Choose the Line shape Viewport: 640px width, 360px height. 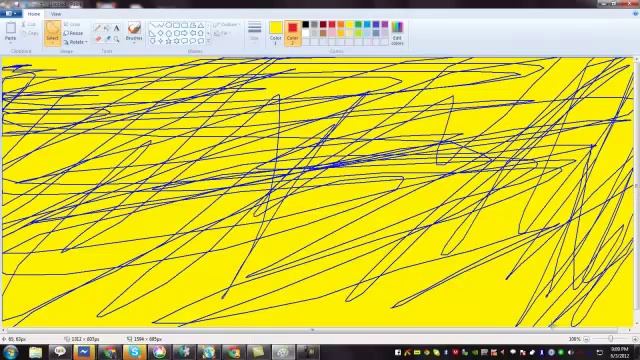pos(152,25)
